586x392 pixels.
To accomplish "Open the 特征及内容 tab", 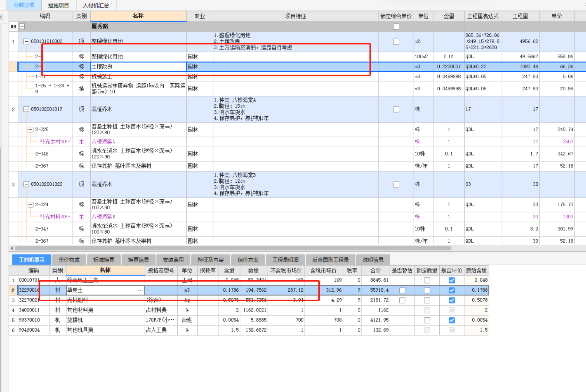I will [211, 260].
